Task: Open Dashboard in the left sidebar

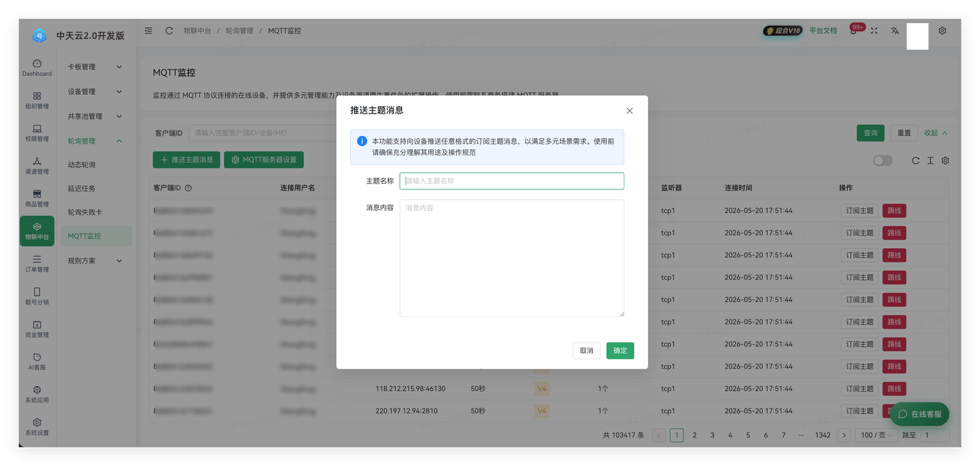Action: pos(37,67)
